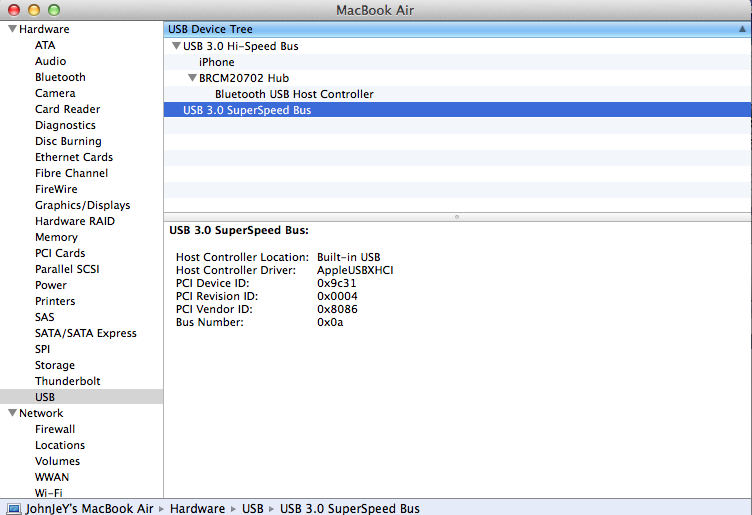Select Volumes under Network
The image size is (752, 515).
[58, 461]
